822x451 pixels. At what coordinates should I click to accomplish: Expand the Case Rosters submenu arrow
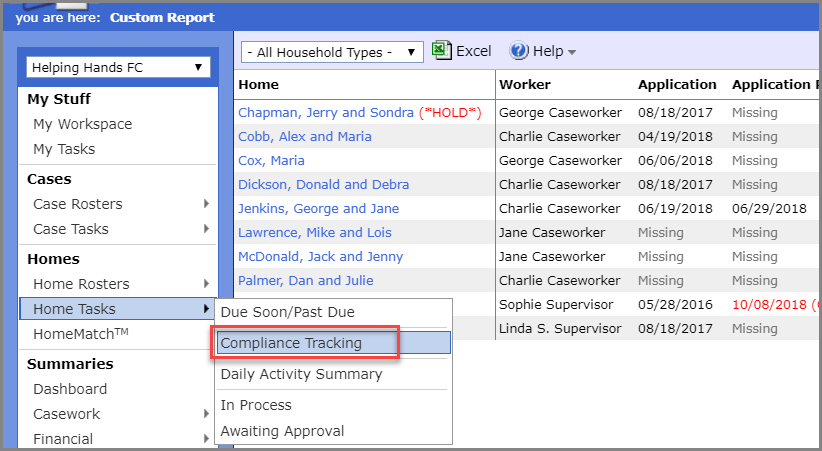207,203
